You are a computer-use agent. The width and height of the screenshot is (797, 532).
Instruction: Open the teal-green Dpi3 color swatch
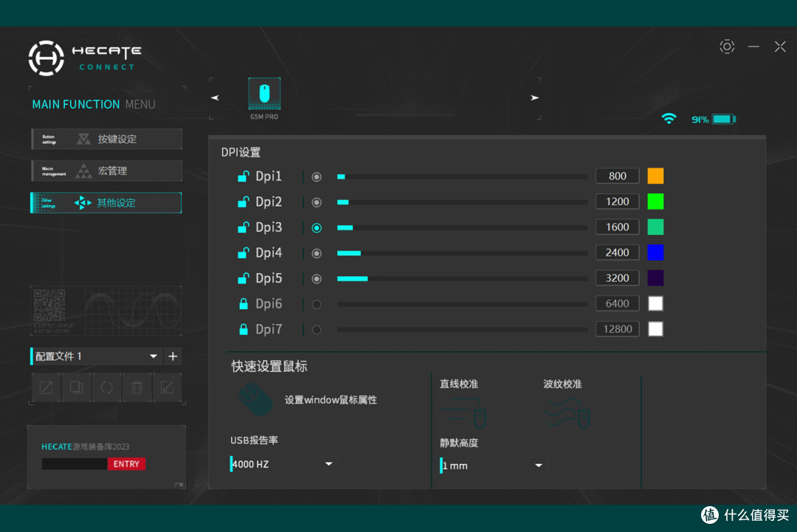[655, 227]
